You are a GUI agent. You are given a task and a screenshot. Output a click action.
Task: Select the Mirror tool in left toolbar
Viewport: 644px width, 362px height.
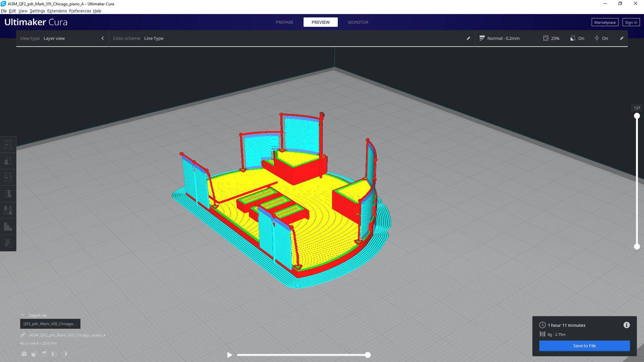click(8, 194)
